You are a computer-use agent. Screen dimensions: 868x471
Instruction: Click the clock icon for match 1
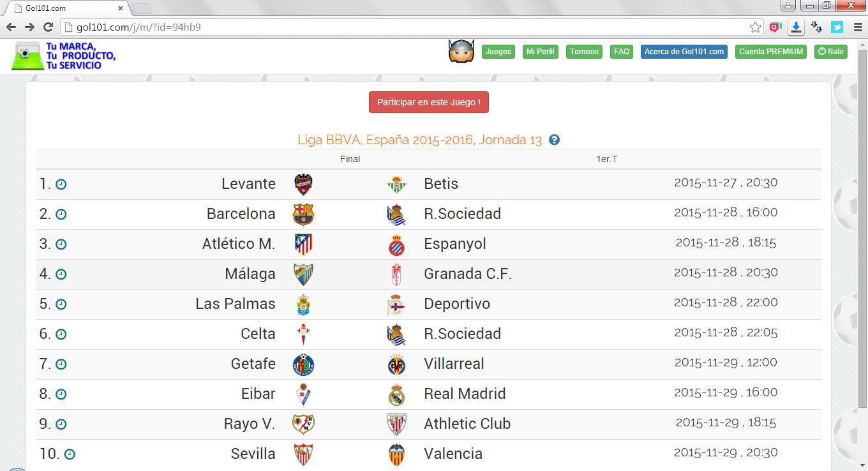pyautogui.click(x=61, y=184)
